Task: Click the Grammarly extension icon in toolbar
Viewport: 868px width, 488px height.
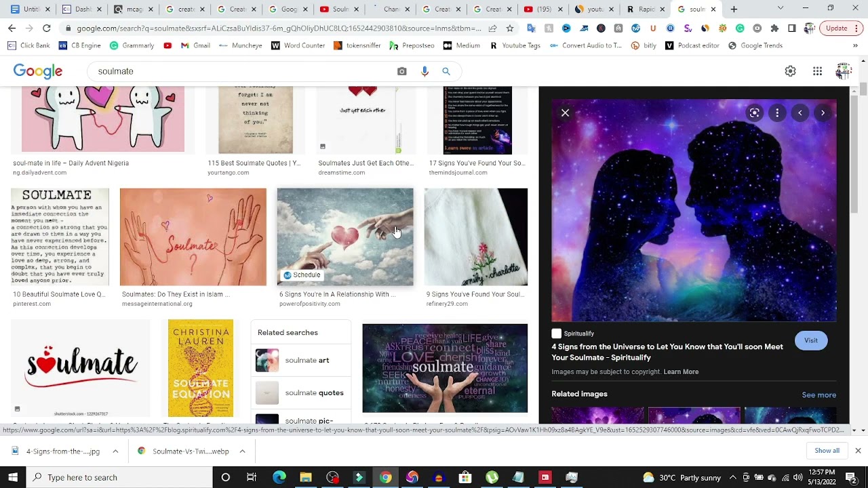Action: pyautogui.click(x=740, y=28)
